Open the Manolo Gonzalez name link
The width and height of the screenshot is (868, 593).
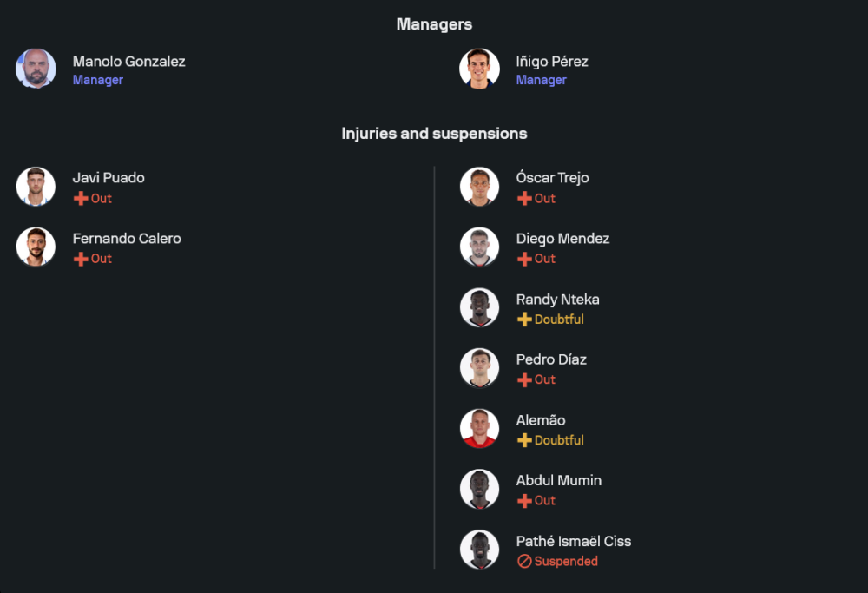[128, 62]
